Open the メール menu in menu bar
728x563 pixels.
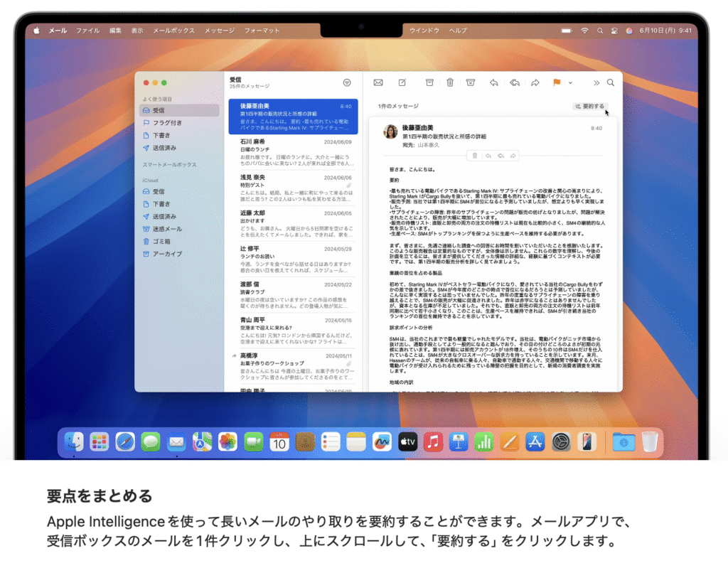coord(58,31)
